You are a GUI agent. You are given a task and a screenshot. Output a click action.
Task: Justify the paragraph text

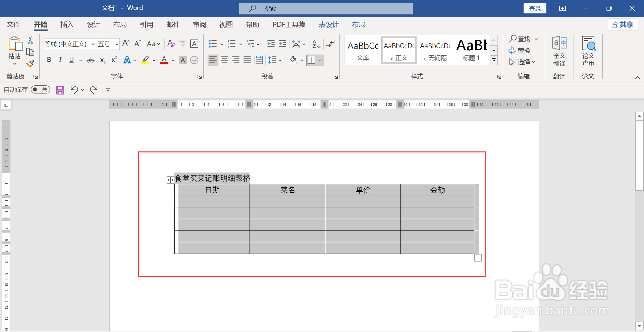coord(247,60)
